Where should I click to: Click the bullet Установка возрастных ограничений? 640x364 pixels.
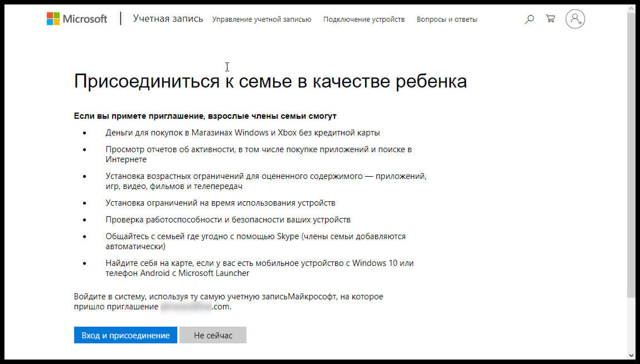pos(266,181)
